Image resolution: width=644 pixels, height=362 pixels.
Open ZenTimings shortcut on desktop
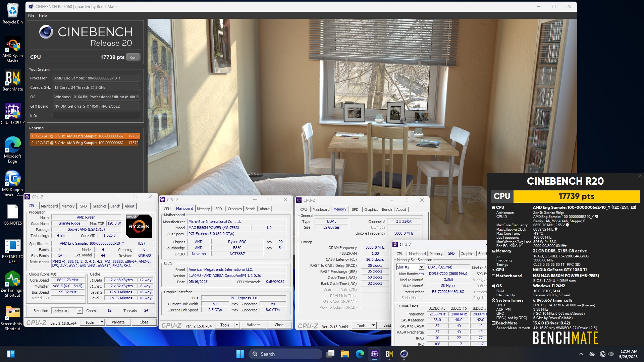(x=13, y=284)
